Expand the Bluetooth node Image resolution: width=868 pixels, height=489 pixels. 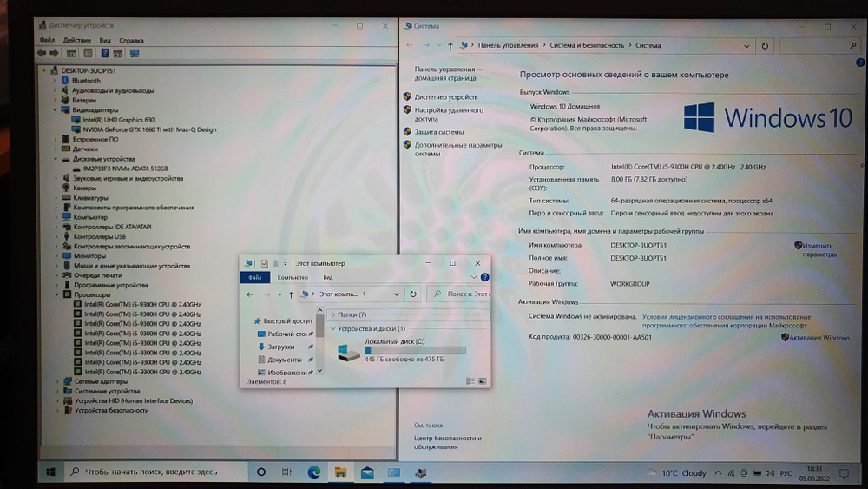click(x=56, y=81)
